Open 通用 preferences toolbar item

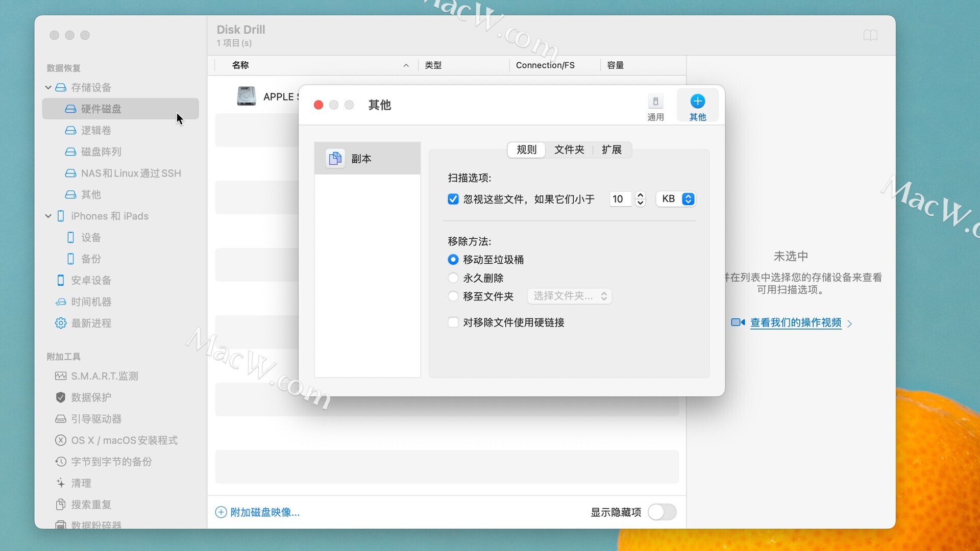(655, 107)
